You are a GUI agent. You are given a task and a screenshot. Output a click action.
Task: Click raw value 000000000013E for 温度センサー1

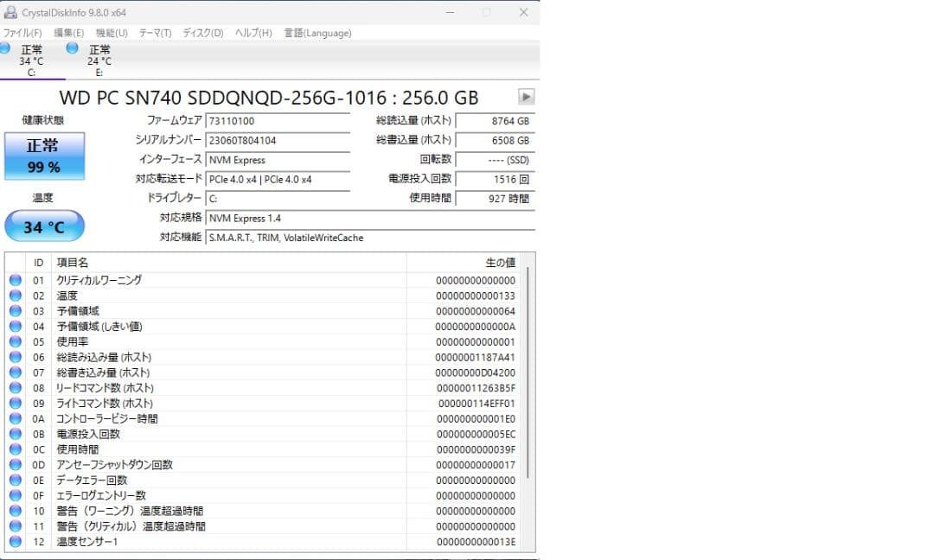(476, 542)
